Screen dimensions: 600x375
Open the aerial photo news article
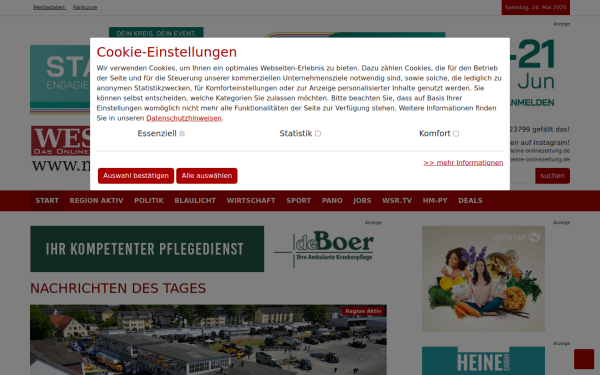[x=208, y=340]
